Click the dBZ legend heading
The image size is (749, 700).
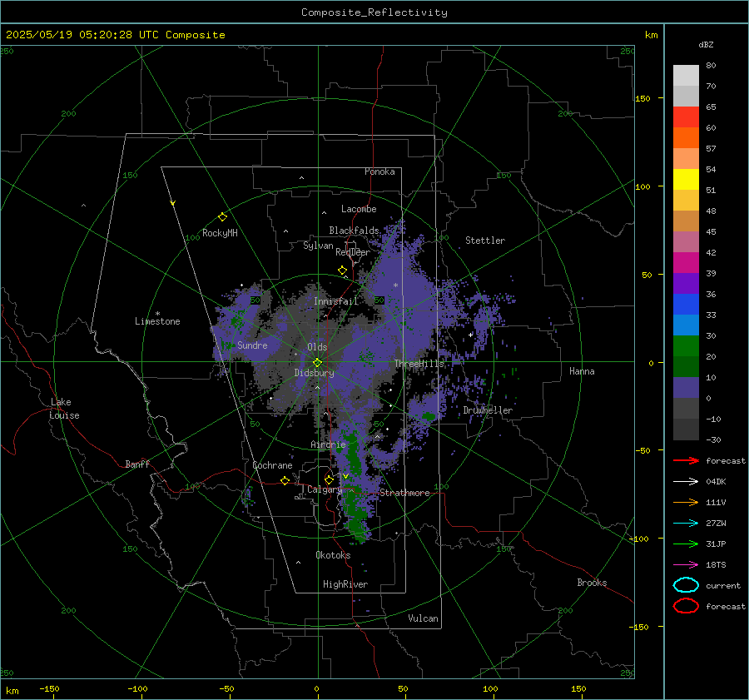click(x=706, y=45)
